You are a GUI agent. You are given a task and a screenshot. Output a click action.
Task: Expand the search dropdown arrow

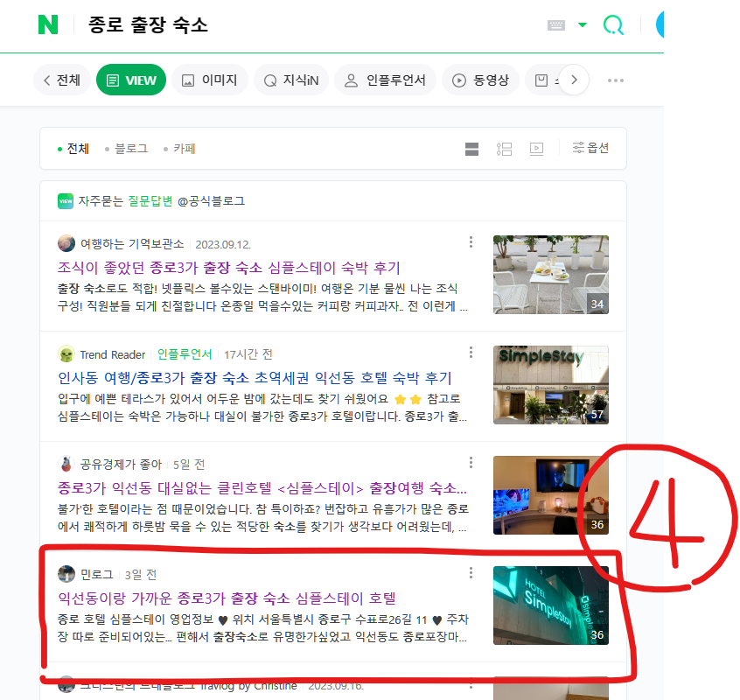(583, 24)
